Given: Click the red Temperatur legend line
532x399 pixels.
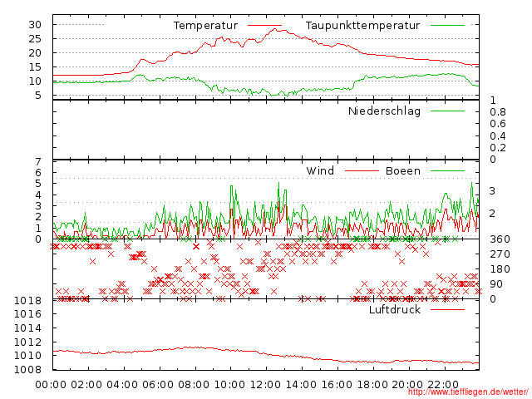Looking at the screenshot, I should [264, 25].
